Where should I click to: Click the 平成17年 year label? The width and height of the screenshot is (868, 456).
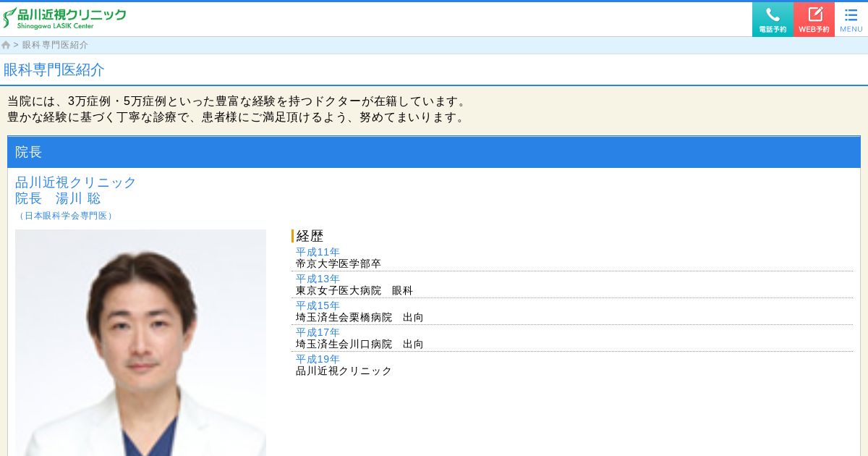click(x=318, y=332)
